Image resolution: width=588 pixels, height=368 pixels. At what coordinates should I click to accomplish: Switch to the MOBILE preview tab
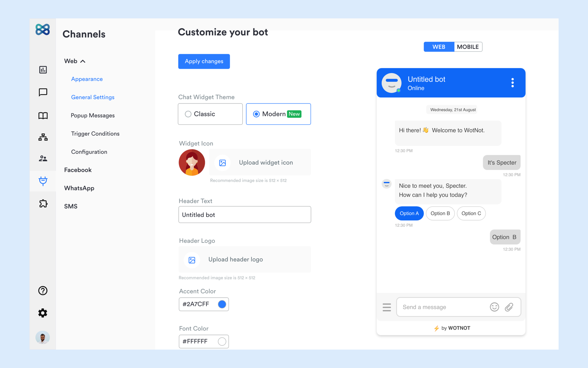(x=467, y=47)
